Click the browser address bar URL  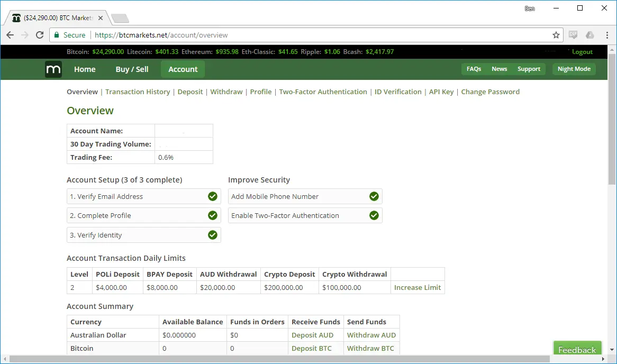point(161,35)
